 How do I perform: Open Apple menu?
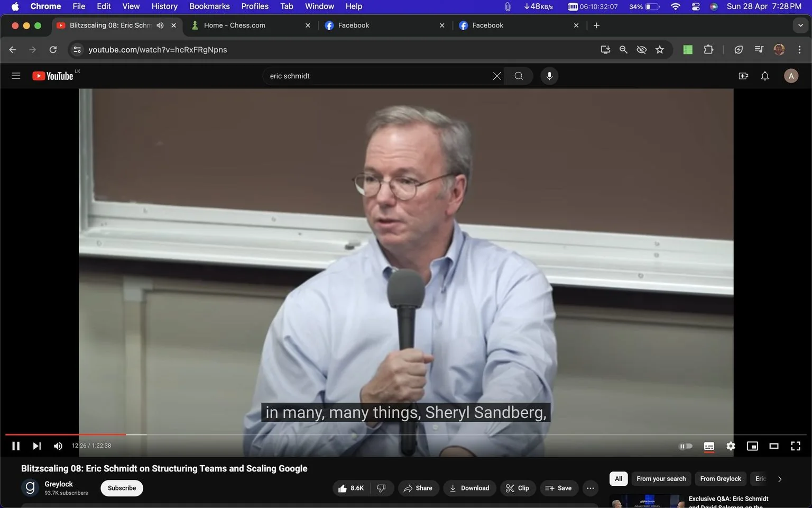[x=15, y=6]
